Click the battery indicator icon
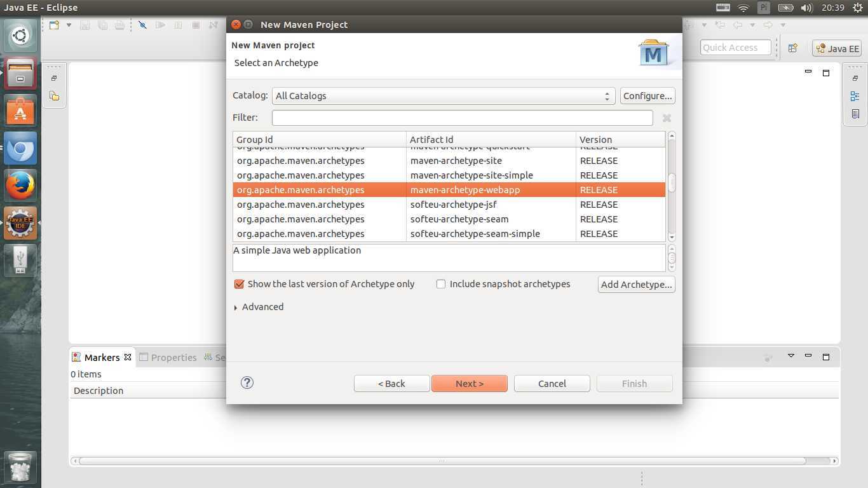The width and height of the screenshot is (868, 488). (x=786, y=8)
